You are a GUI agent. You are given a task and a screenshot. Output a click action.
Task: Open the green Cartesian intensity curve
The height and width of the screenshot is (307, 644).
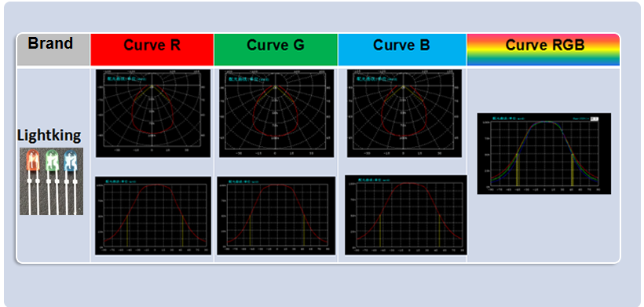[276, 216]
